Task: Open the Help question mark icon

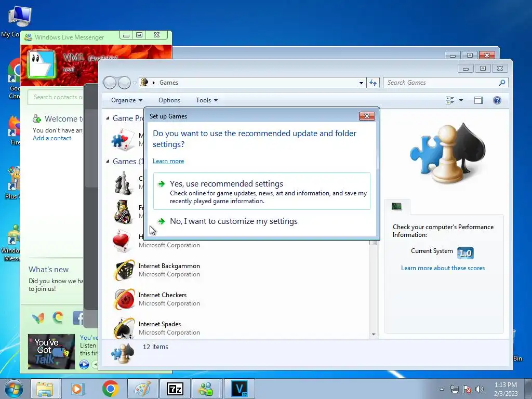Action: click(497, 100)
